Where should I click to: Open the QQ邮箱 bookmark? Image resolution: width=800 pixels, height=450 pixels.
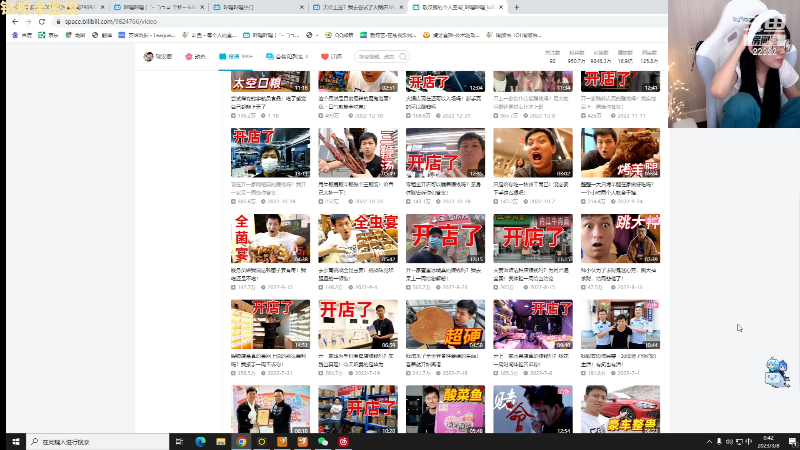tap(339, 35)
